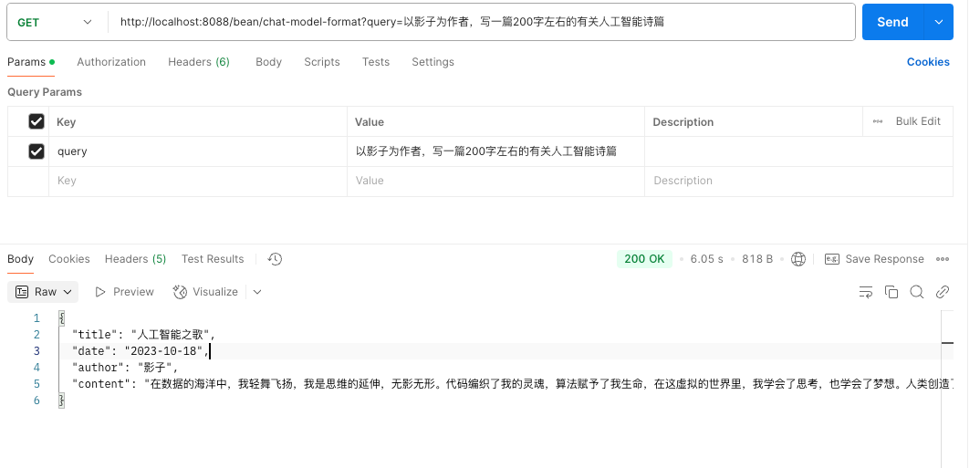Open the response more options ellipsis

pos(943,259)
